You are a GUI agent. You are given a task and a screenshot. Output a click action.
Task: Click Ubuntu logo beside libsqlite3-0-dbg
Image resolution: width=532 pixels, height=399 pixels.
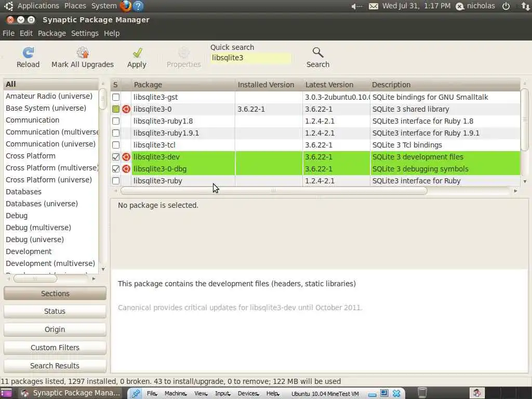point(126,169)
